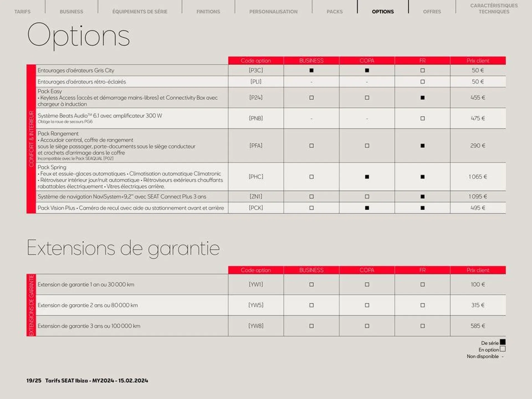Click COPA box for 2 ans extension
532x399 pixels.
pos(367,305)
